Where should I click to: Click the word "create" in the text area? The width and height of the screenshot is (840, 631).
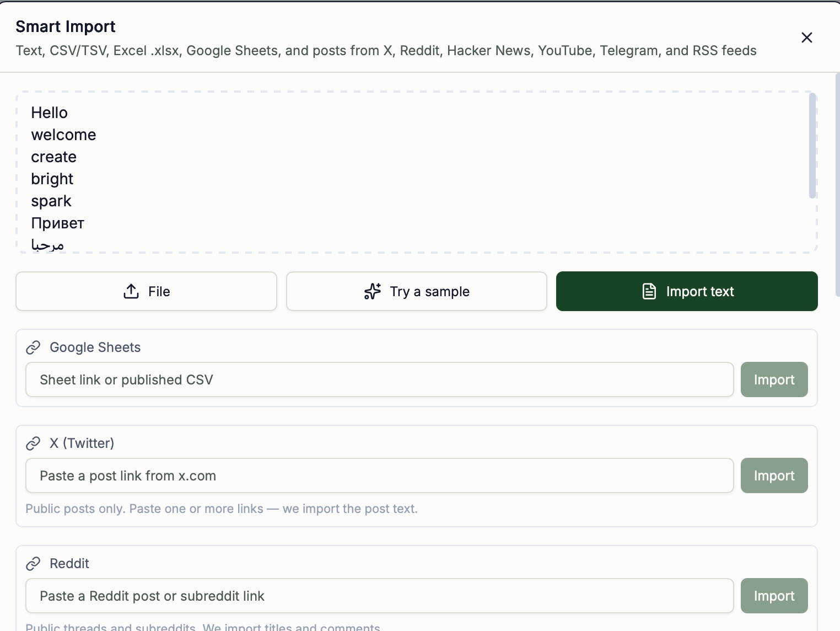coord(53,157)
